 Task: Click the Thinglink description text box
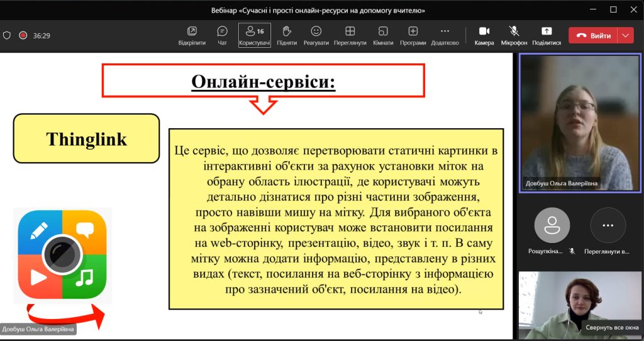coord(336,219)
